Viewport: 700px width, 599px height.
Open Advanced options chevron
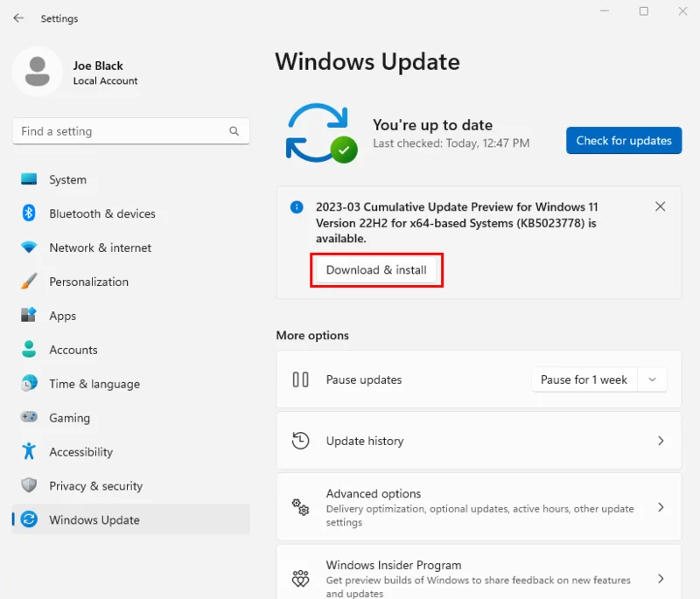pos(661,507)
